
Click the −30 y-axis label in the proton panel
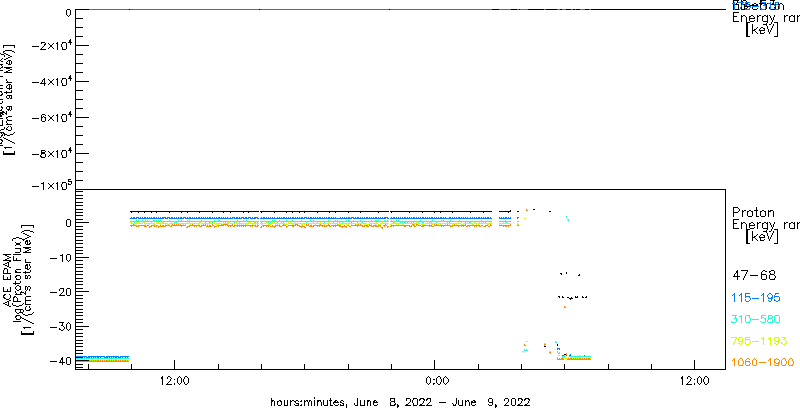[x=60, y=326]
